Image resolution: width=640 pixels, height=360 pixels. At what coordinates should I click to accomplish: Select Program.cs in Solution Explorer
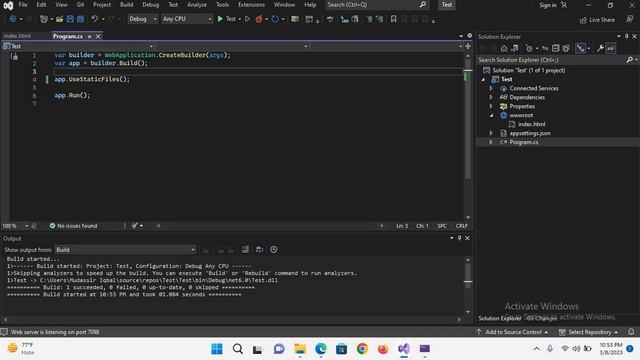pyautogui.click(x=524, y=142)
